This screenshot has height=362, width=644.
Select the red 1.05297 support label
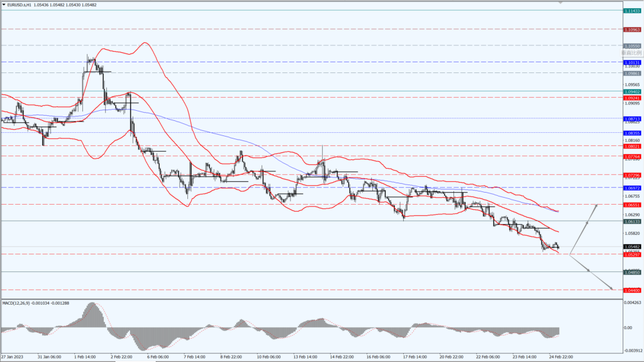point(632,254)
